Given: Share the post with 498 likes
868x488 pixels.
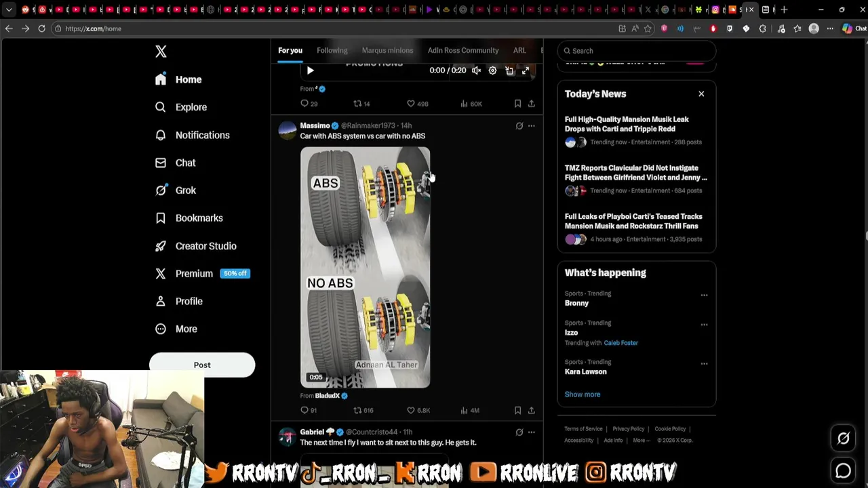Looking at the screenshot, I should (532, 104).
